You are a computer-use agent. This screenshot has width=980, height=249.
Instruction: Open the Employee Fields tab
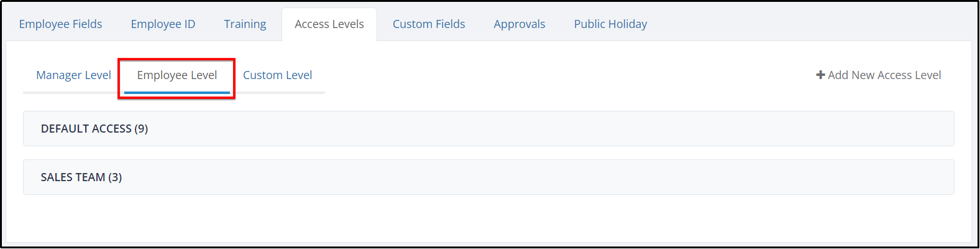pyautogui.click(x=60, y=24)
